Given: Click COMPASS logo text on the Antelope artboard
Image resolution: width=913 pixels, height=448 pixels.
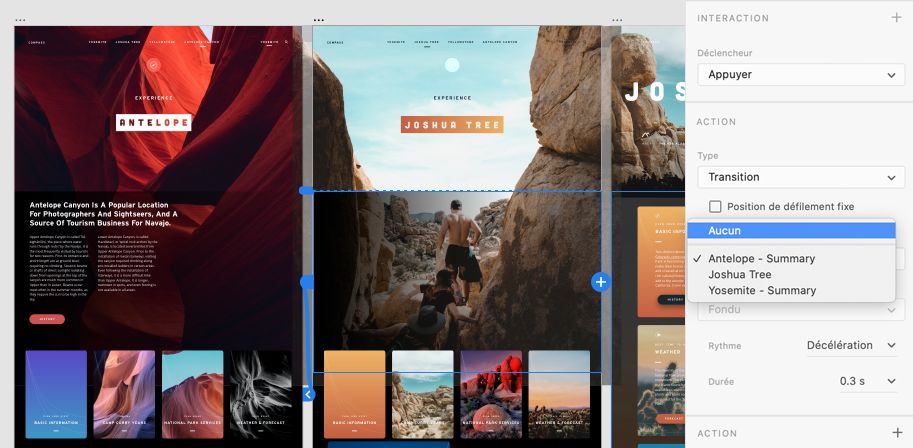Looking at the screenshot, I should click(37, 43).
